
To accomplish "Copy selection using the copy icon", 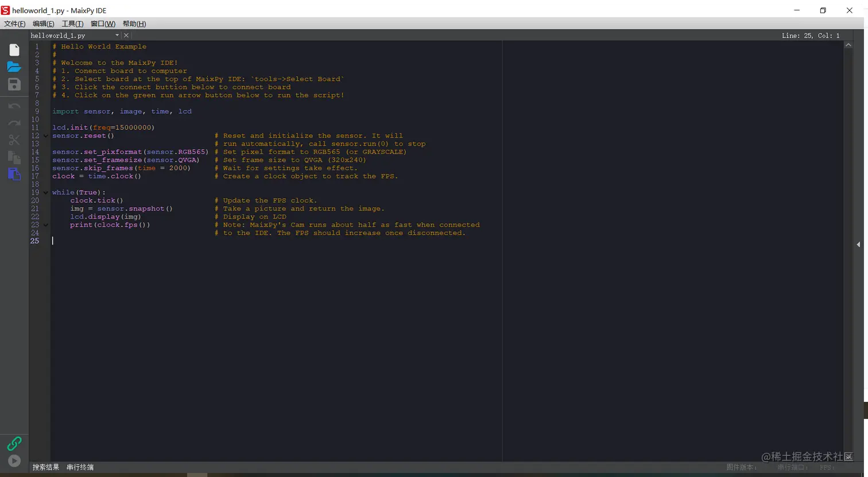I will click(x=14, y=157).
